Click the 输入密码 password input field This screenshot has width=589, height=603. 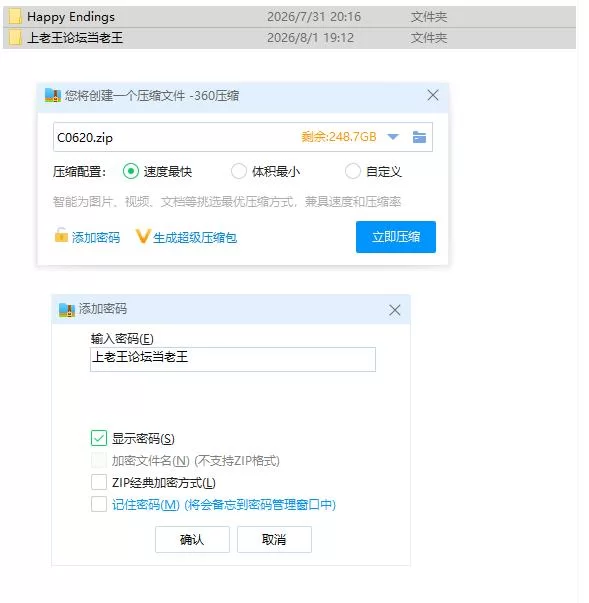tap(233, 359)
